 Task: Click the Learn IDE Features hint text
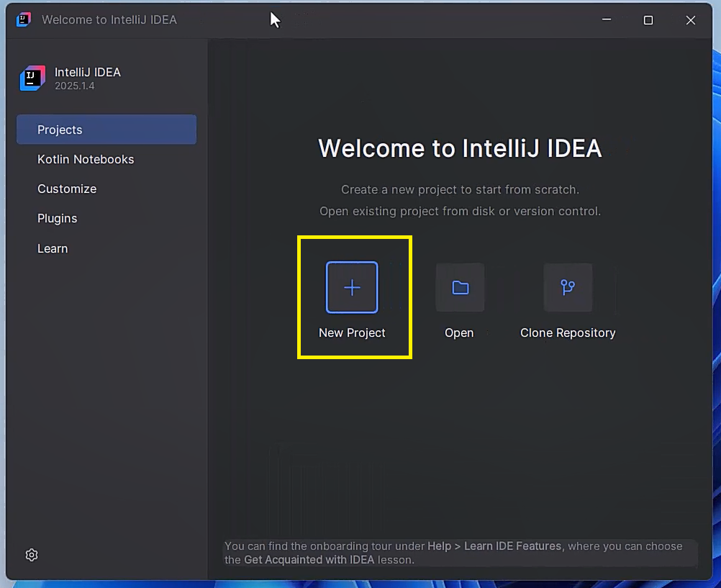pos(512,546)
